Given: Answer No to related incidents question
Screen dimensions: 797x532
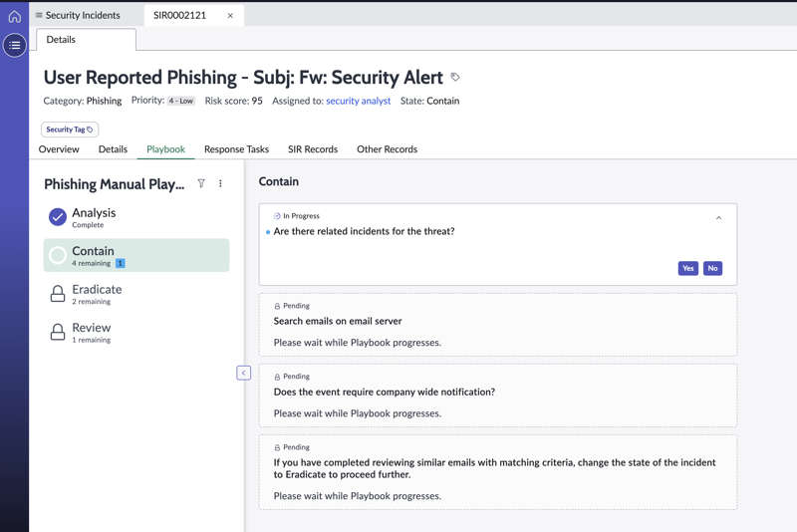Looking at the screenshot, I should point(712,268).
